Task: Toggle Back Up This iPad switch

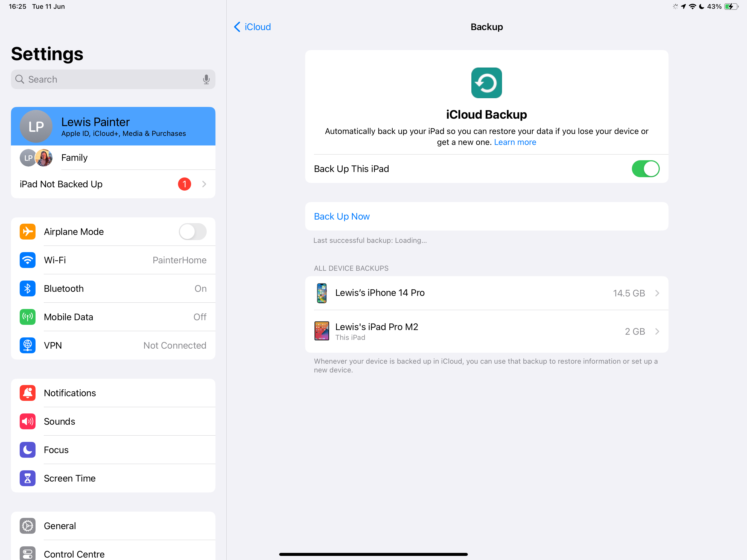Action: pyautogui.click(x=645, y=168)
